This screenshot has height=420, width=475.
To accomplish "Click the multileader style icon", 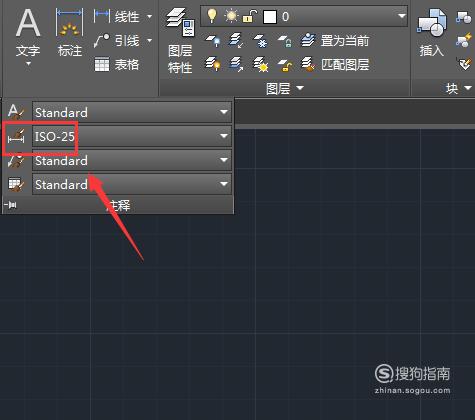I will coord(16,160).
